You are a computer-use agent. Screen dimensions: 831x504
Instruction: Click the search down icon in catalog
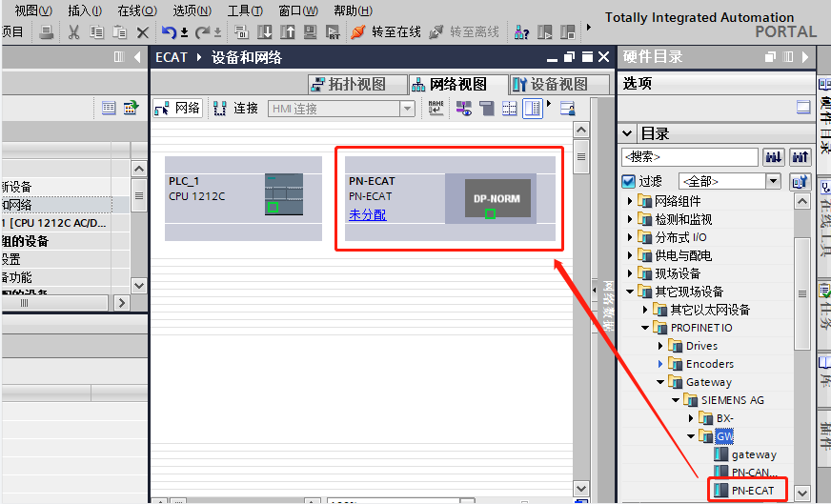(x=774, y=156)
